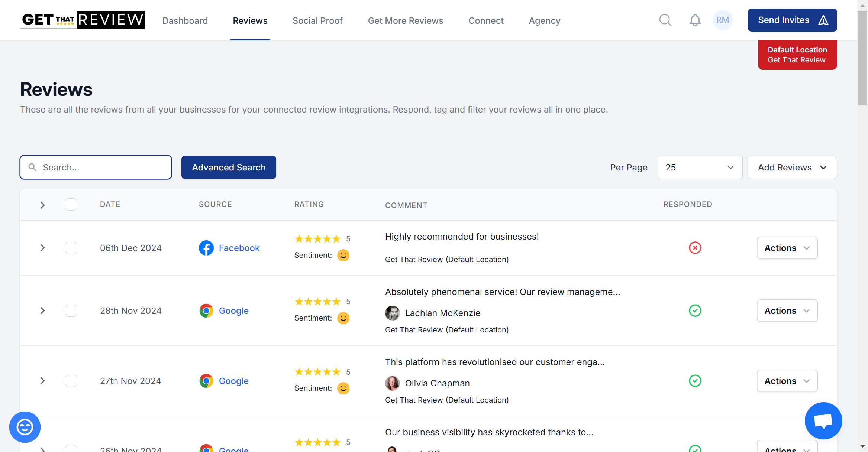This screenshot has width=868, height=452.
Task: Click red not-responded icon on Facebook review
Action: click(695, 248)
